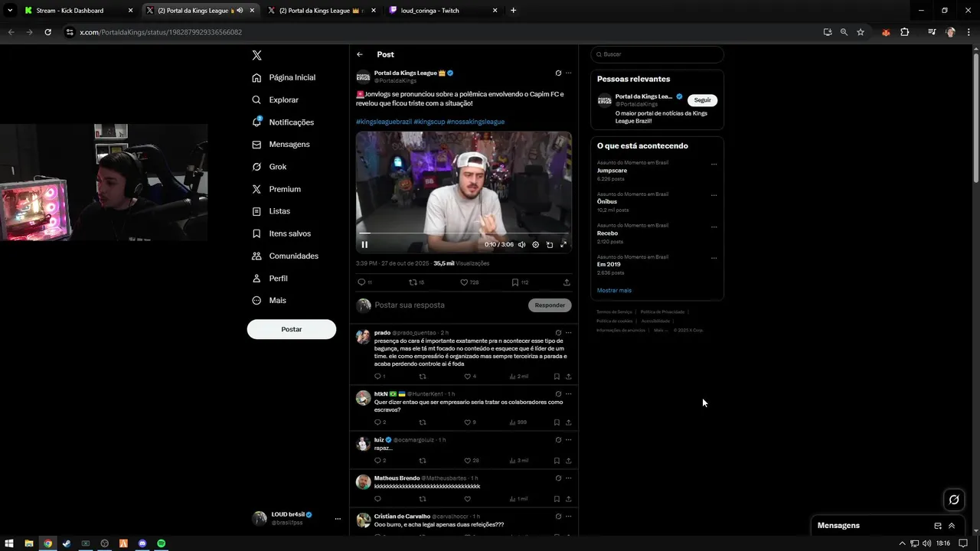Screen dimensions: 980x551
Task: Open more options on prado's reply
Action: click(568, 333)
